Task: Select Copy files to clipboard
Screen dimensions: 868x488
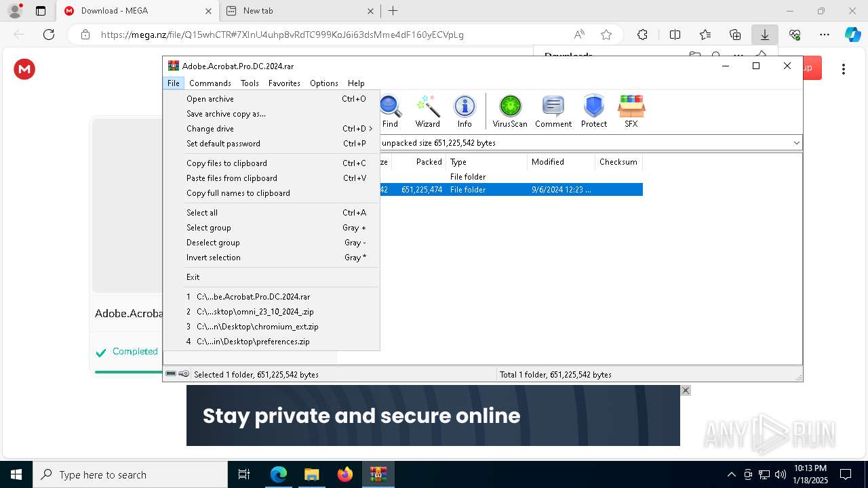Action: click(271, 163)
